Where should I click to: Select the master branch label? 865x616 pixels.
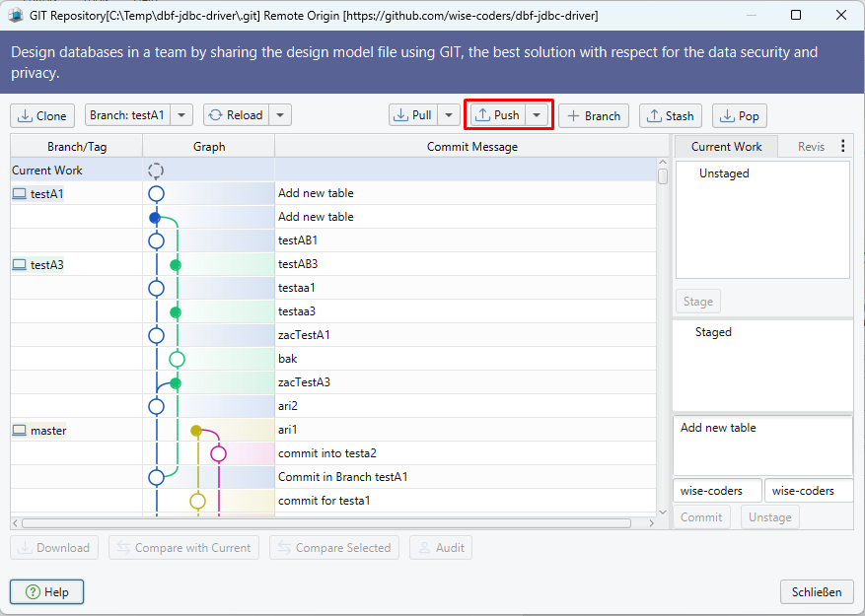coord(48,431)
